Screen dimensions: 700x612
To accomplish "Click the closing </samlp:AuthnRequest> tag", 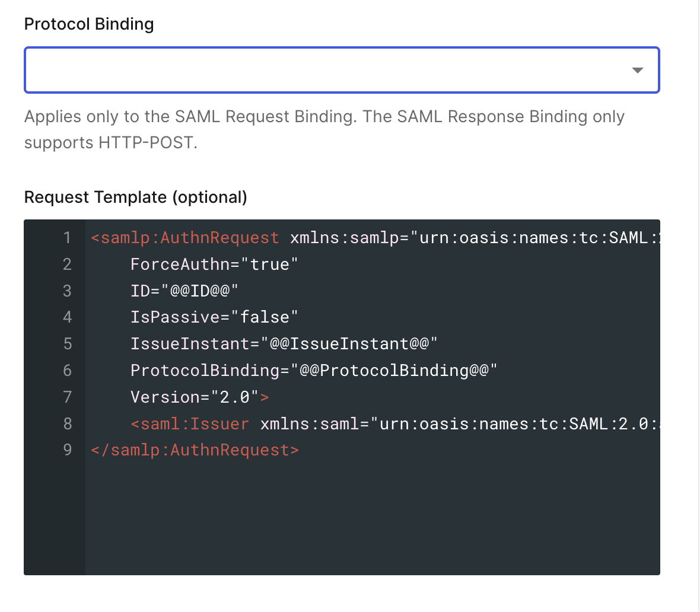I will [x=195, y=450].
